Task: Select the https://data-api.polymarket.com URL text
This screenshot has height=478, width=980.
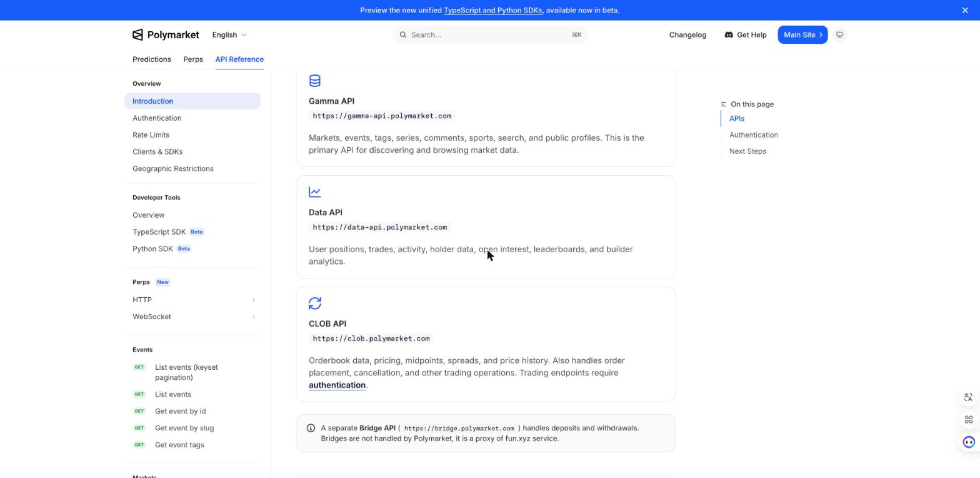Action: pos(380,227)
